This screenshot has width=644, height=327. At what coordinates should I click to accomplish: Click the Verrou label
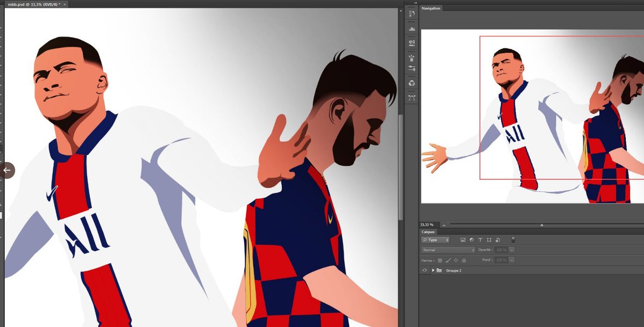pos(428,260)
